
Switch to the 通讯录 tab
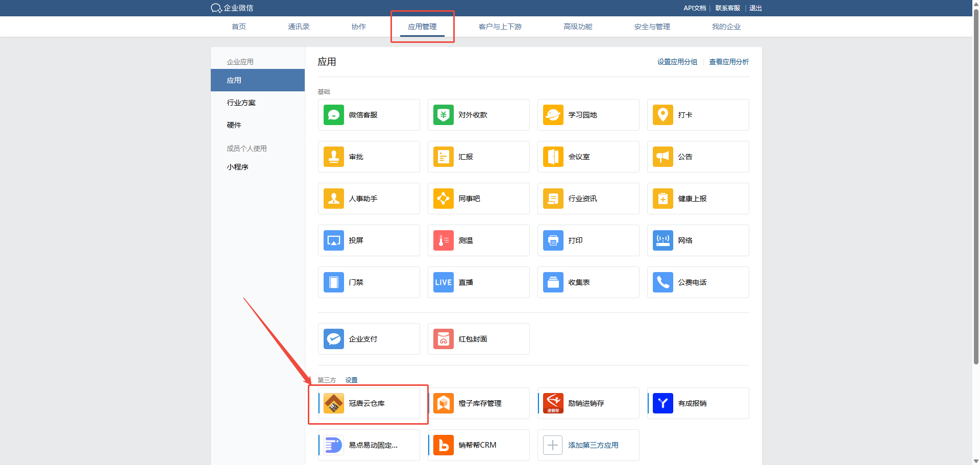pos(299,27)
